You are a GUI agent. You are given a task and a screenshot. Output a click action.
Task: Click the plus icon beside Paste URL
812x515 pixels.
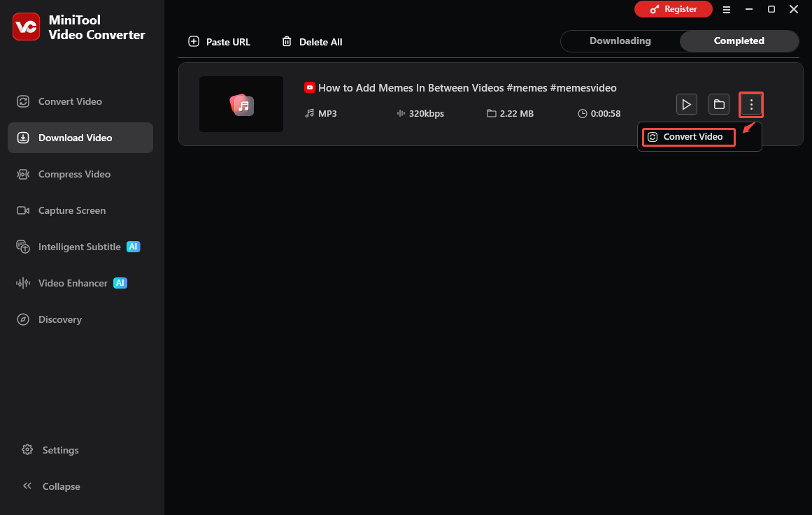tap(194, 41)
